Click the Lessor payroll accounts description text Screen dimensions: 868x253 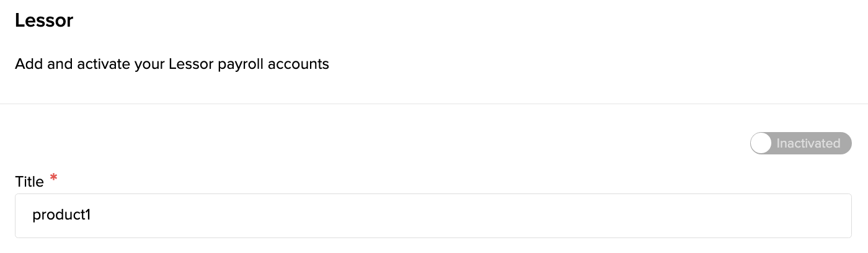tap(172, 64)
